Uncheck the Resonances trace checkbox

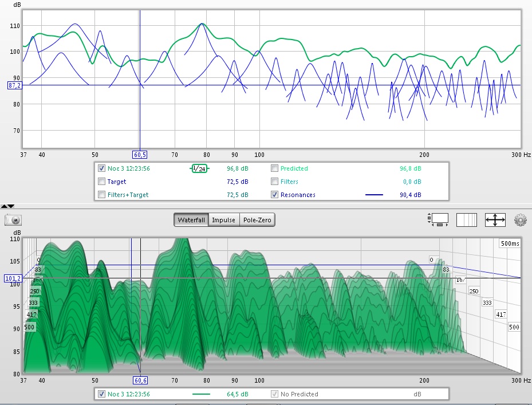(x=275, y=195)
